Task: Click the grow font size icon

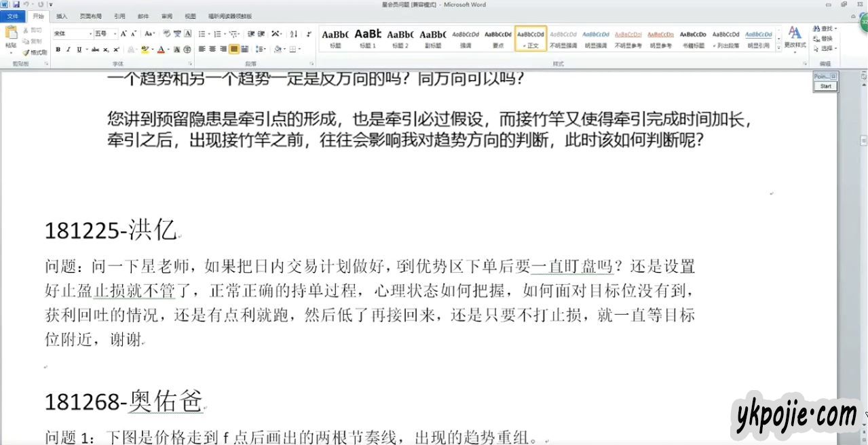Action: click(x=124, y=33)
